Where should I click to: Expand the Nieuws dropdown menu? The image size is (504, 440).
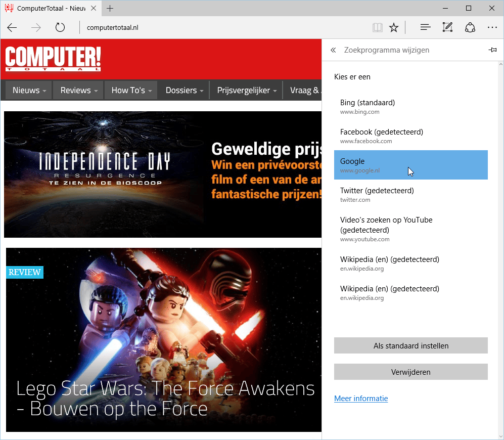29,91
